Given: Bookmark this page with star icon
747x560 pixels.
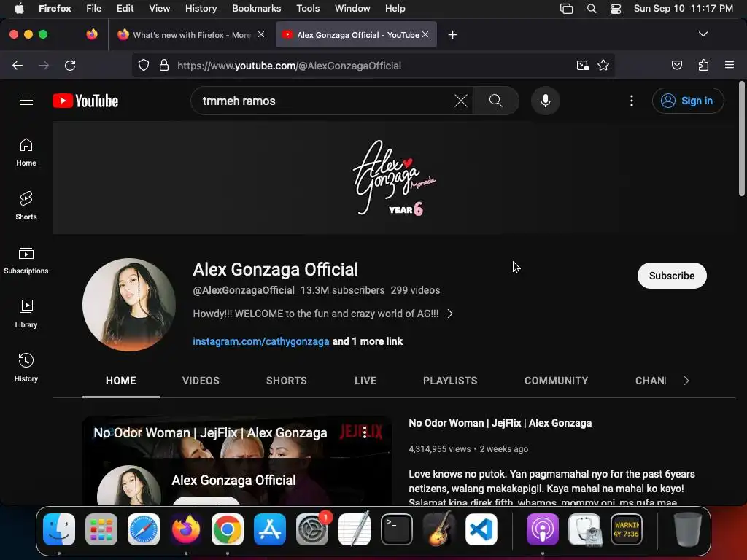Looking at the screenshot, I should click(603, 66).
